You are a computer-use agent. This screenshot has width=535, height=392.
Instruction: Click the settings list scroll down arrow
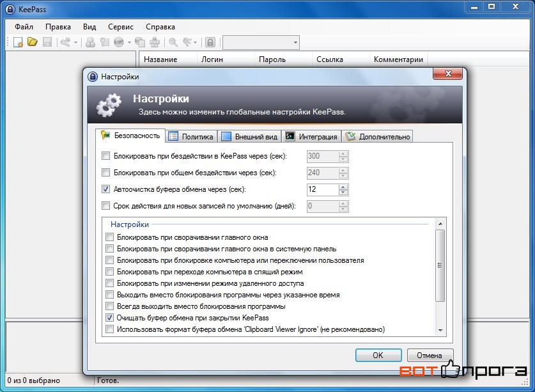point(440,330)
